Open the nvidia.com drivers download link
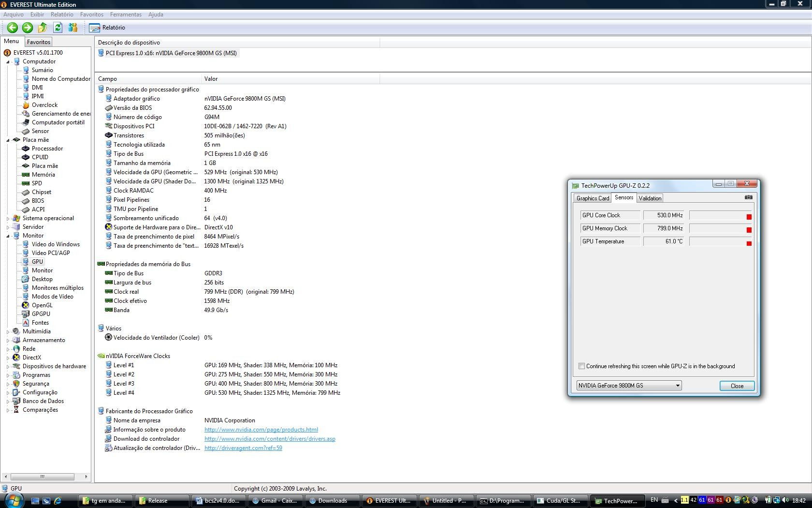The image size is (812, 508). 270,439
